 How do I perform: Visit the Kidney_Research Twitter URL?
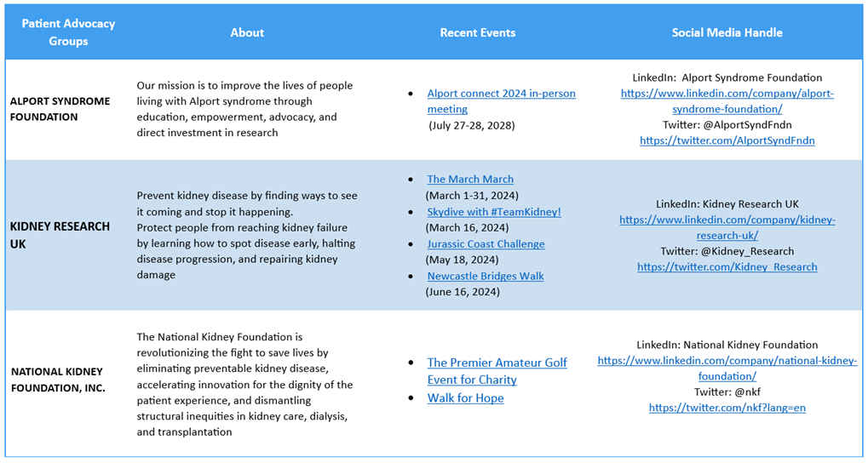[x=727, y=267]
